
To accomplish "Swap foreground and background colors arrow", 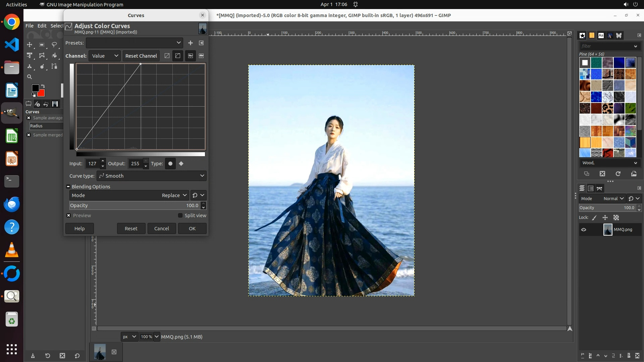I will point(43,86).
